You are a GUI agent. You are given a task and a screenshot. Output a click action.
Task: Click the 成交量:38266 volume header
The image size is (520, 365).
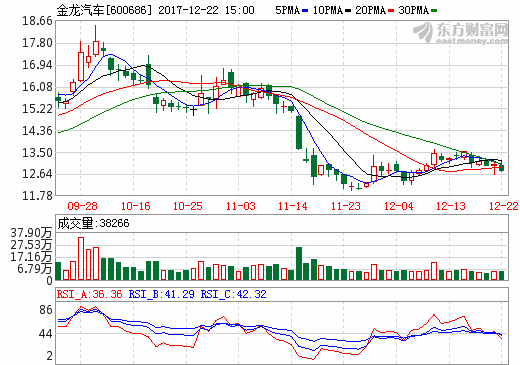93,223
